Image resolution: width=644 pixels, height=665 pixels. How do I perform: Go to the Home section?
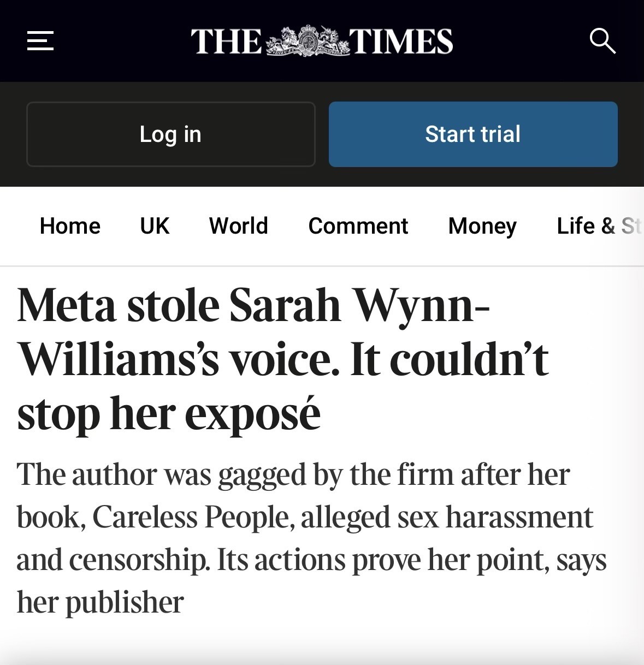(x=70, y=226)
